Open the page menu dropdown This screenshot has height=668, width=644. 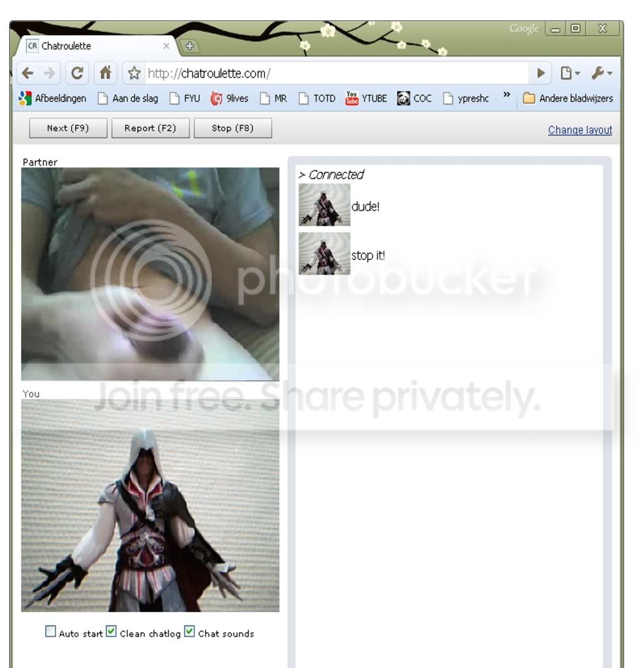(570, 73)
